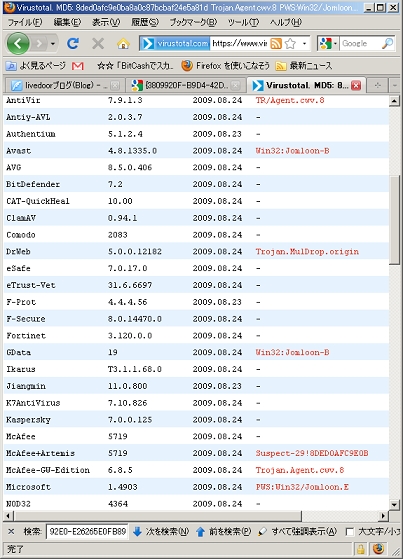Click 前を検索(P) find previous button
Screen dimensions: 403x559
click(x=224, y=532)
